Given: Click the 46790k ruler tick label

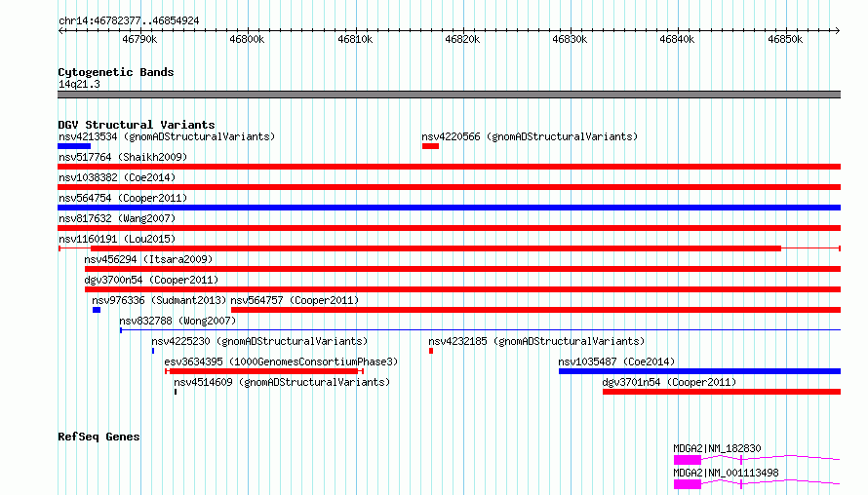Looking at the screenshot, I should [x=139, y=39].
